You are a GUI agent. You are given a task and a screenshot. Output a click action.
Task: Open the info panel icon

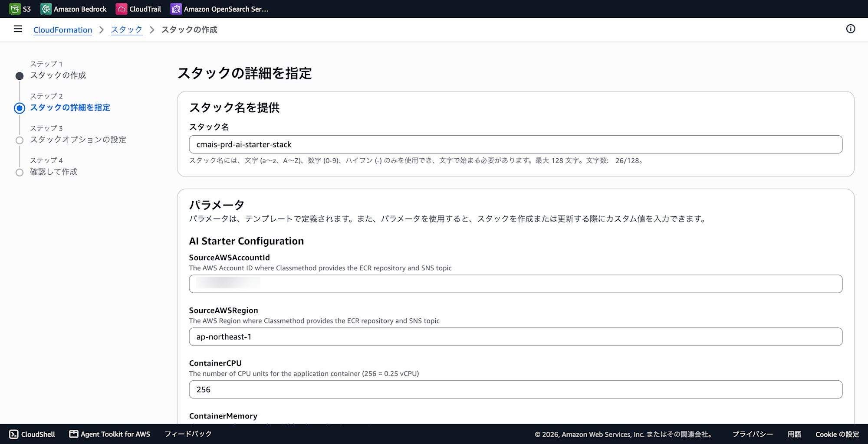pyautogui.click(x=851, y=29)
